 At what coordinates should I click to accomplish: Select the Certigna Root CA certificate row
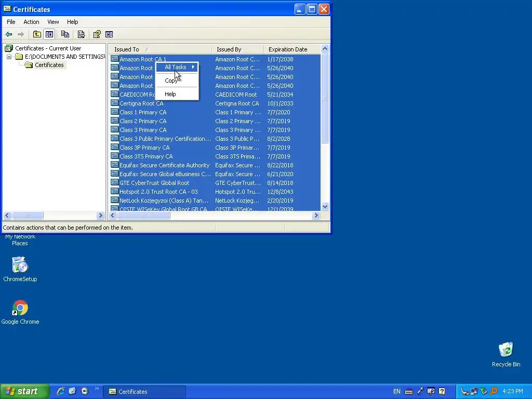coord(215,103)
